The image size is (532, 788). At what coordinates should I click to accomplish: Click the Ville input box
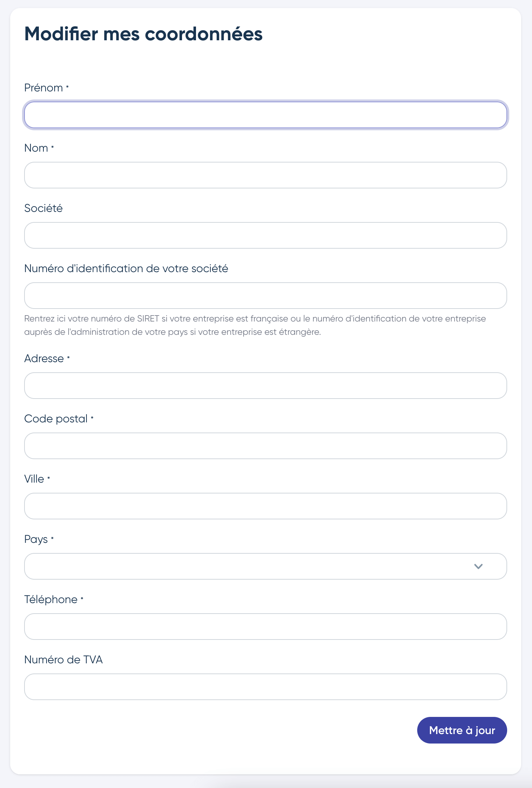266,506
